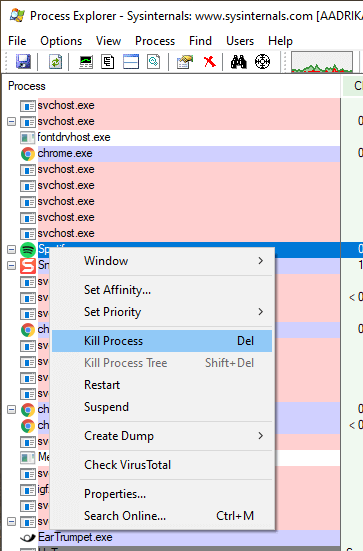Click the Save toolbar icon
Viewport: 363px width, 551px height.
coord(23,62)
